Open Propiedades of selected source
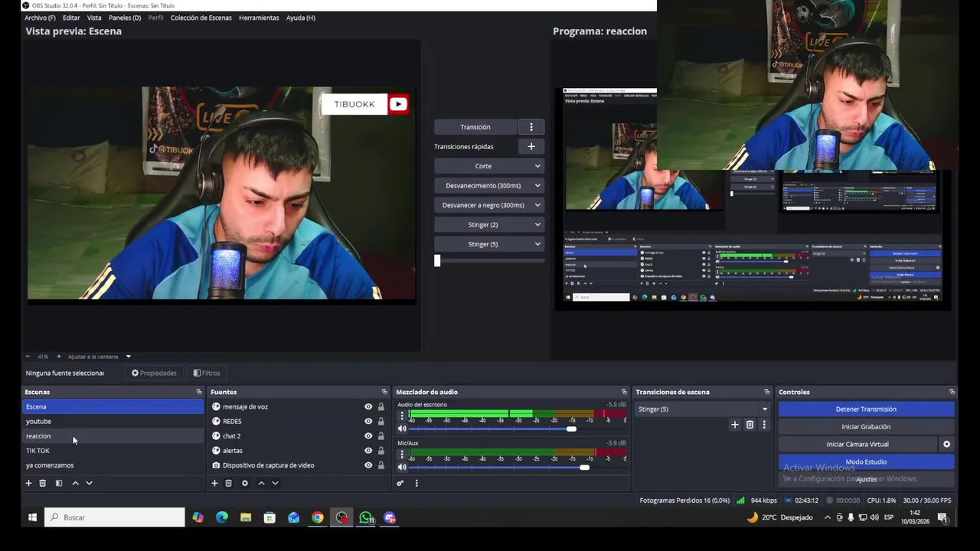The height and width of the screenshot is (551, 980). [x=154, y=373]
